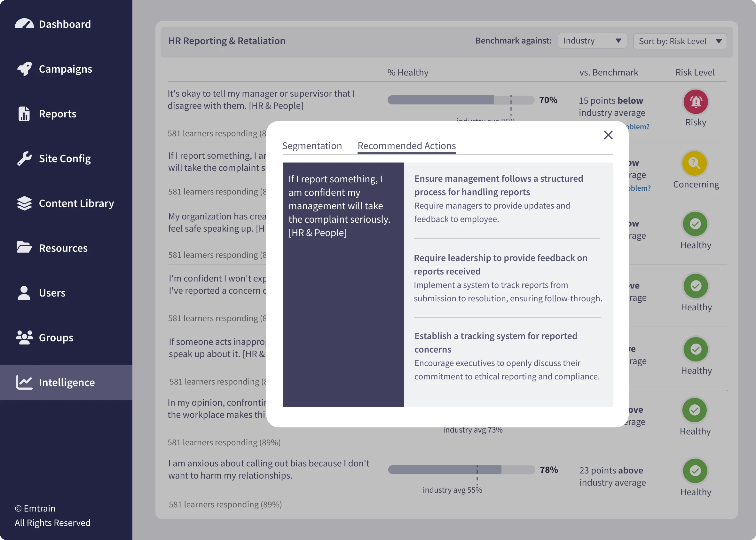Click the yellow Concerning magnifier icon
This screenshot has width=756, height=540.
pos(694,163)
